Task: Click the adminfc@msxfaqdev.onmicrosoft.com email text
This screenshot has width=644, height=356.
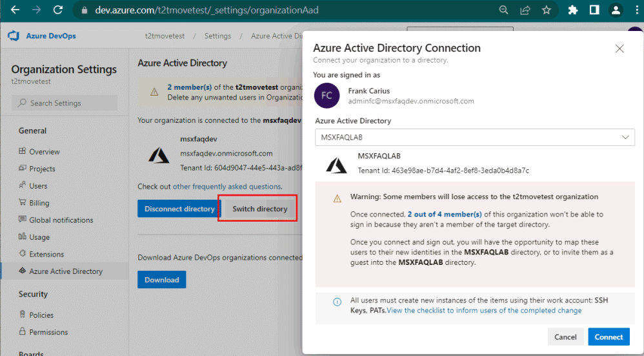Action: (x=411, y=101)
